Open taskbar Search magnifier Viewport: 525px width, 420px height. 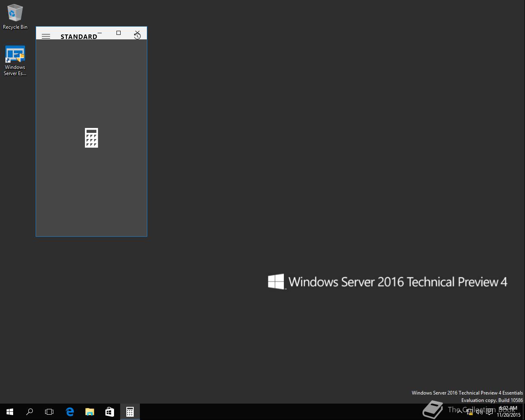[x=30, y=412]
